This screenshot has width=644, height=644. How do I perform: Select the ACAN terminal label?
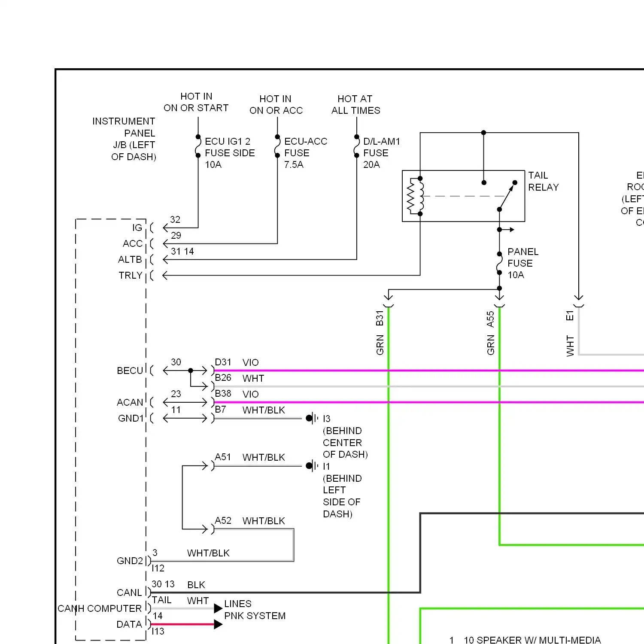point(130,402)
